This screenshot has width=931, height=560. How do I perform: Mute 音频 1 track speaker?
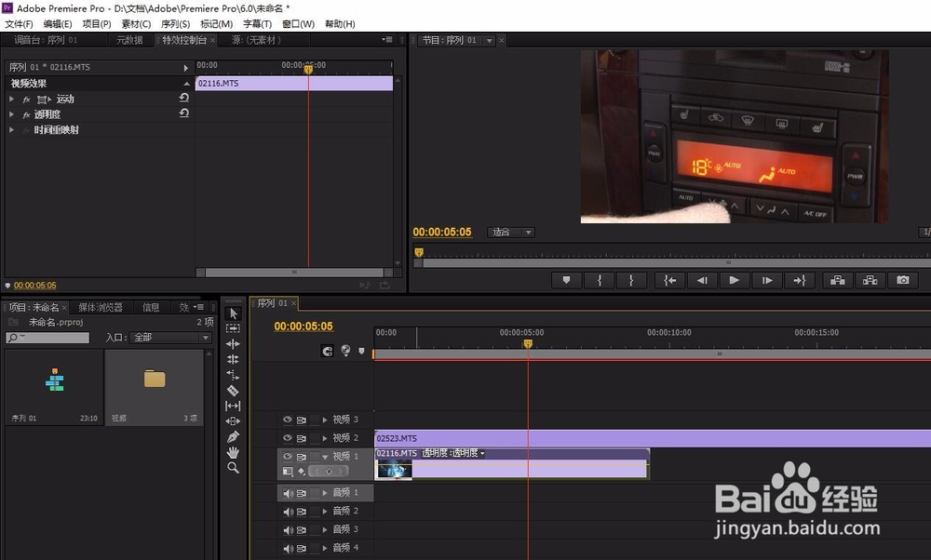tap(288, 493)
